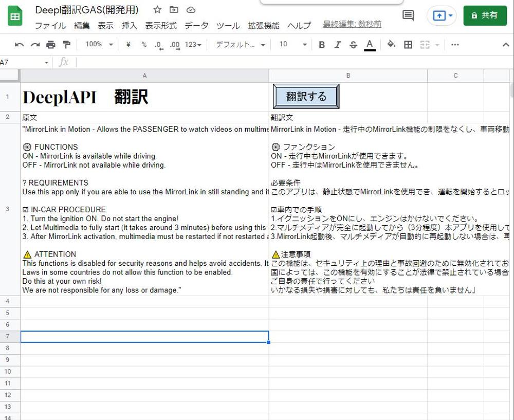514x420 pixels.
Task: Expand the arrow beside the present button
Action: [451, 15]
